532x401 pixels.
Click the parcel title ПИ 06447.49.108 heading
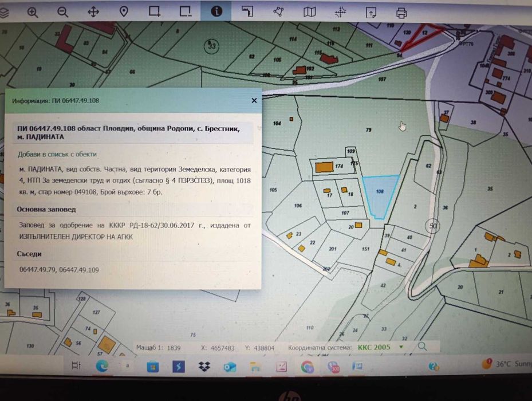[129, 133]
